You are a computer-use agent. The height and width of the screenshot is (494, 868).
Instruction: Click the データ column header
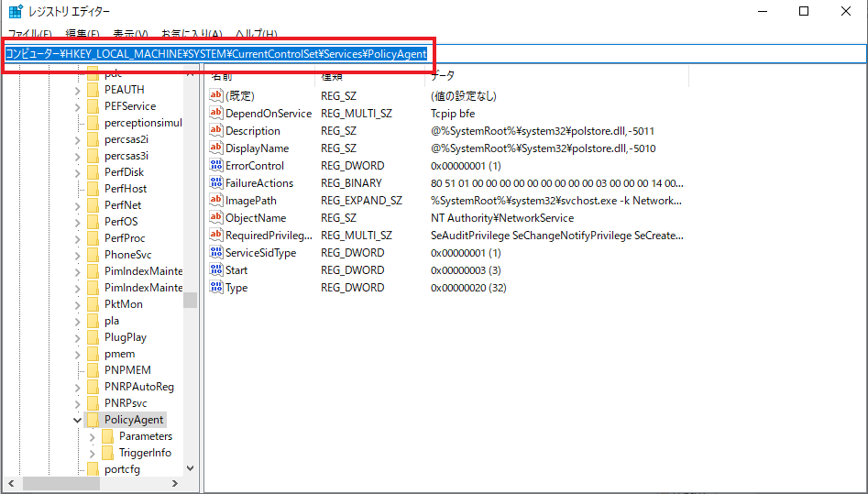(x=442, y=76)
